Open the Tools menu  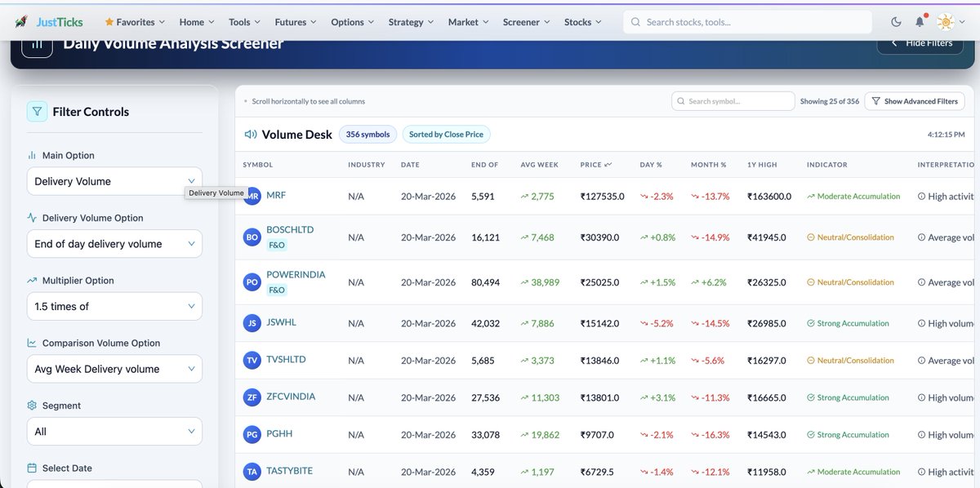tap(245, 22)
